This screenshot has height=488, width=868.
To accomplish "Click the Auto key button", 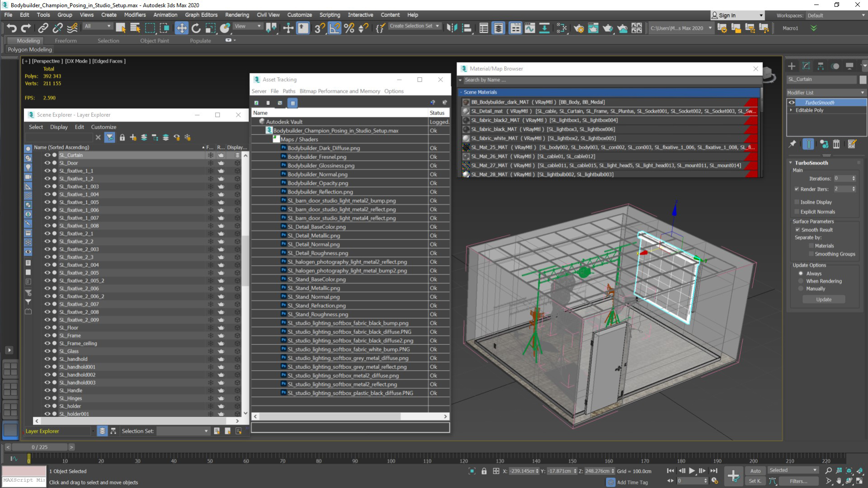I will click(x=755, y=471).
